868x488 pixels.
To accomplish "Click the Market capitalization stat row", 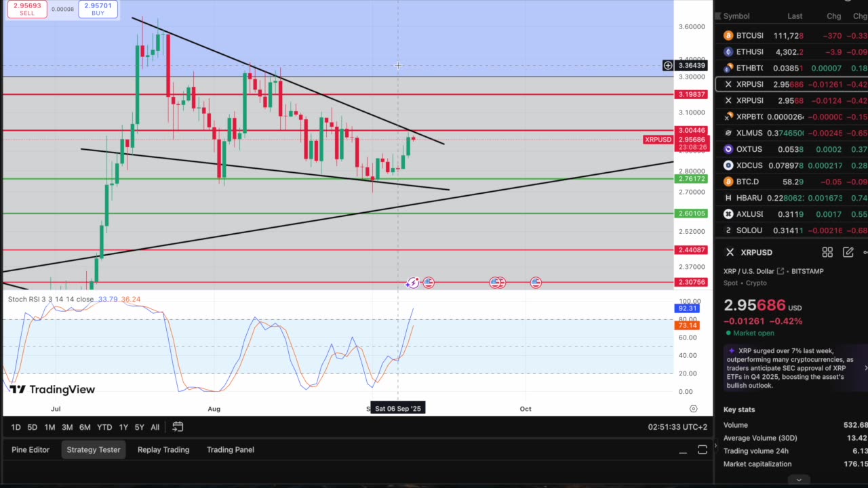I will pyautogui.click(x=795, y=464).
